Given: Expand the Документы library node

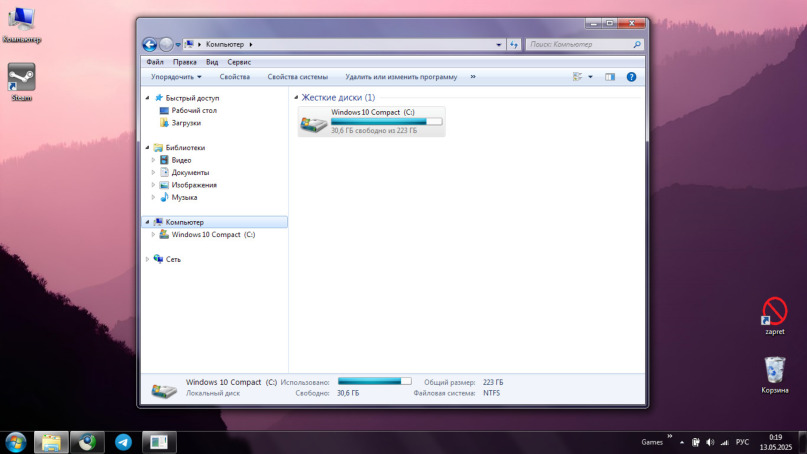Looking at the screenshot, I should (153, 172).
